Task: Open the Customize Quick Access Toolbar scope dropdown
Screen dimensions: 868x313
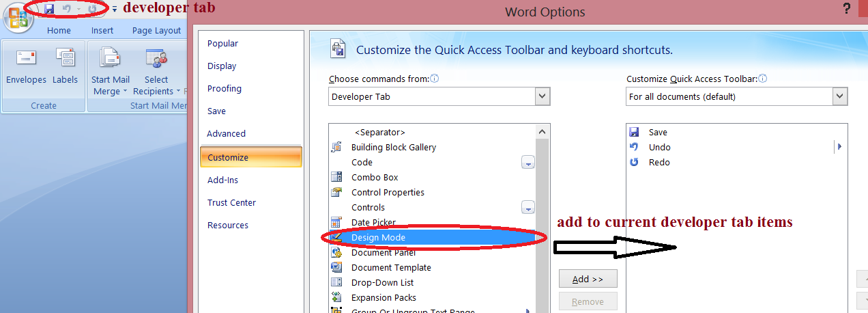Action: (737, 96)
